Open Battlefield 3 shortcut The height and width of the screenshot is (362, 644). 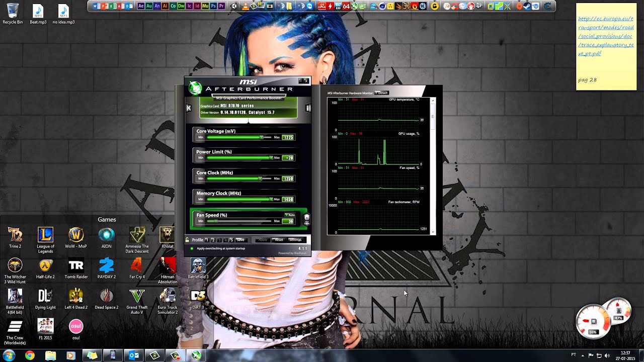[x=198, y=268]
